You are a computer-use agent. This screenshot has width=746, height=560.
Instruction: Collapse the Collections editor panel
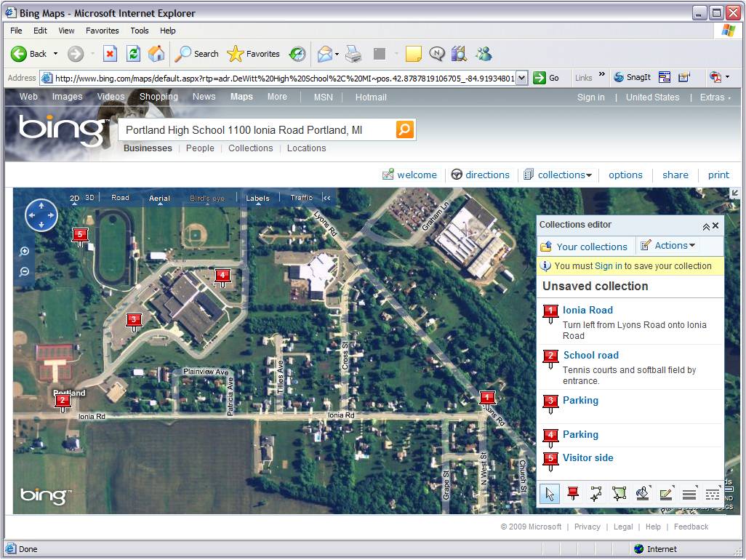tap(706, 226)
